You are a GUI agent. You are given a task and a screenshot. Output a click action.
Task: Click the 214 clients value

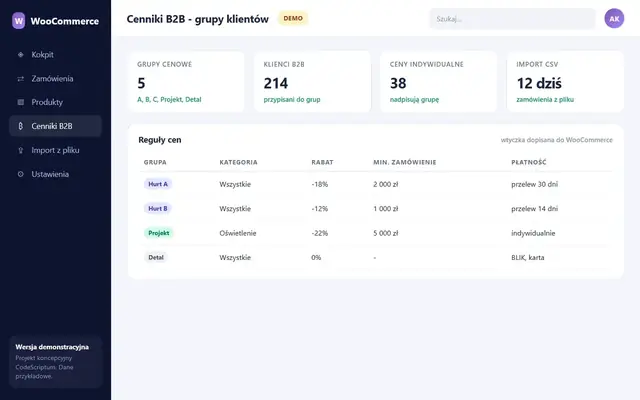tap(276, 83)
